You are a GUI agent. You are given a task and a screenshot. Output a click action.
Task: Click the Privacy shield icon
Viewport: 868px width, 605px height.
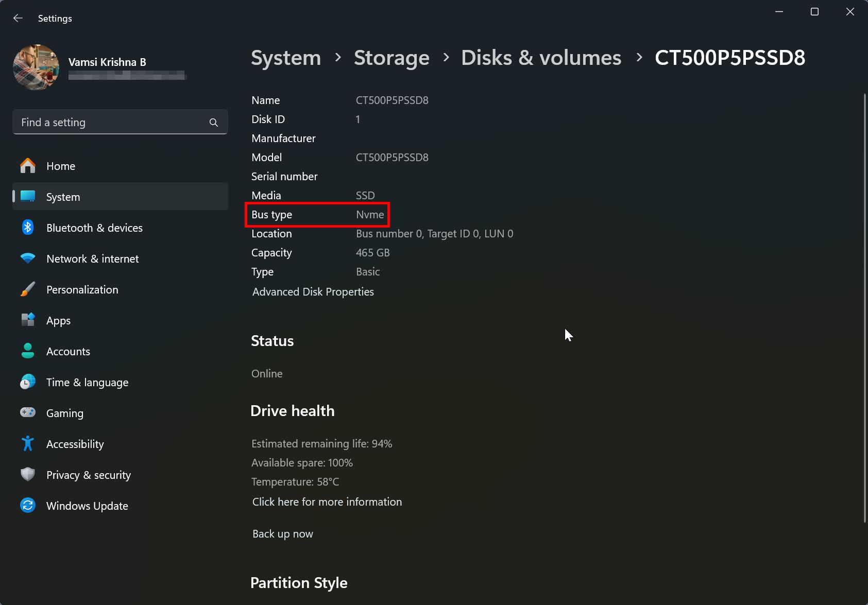pyautogui.click(x=28, y=474)
